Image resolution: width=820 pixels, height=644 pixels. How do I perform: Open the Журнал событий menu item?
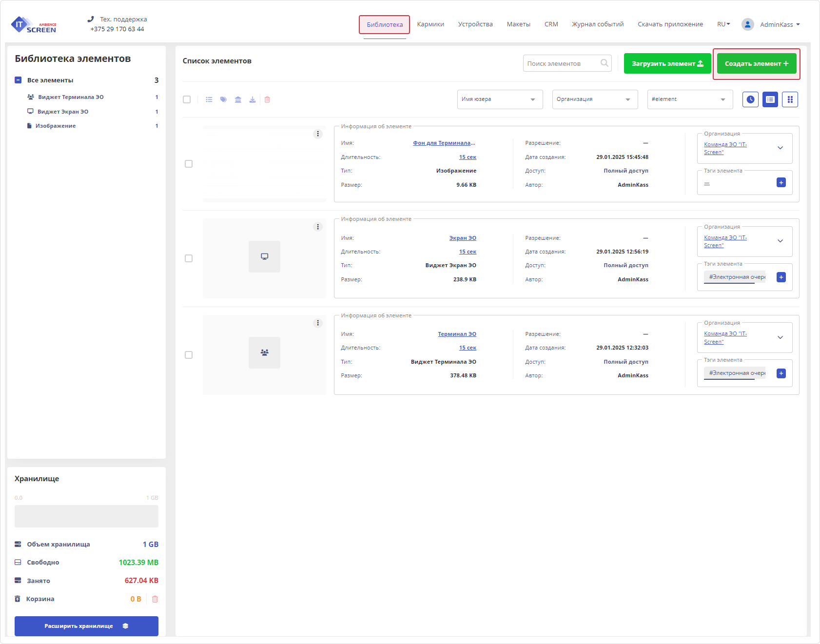598,24
